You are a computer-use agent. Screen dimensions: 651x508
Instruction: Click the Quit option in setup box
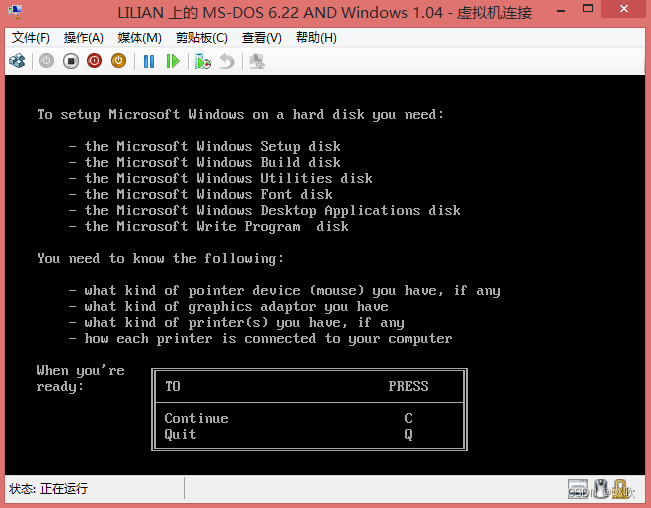(x=180, y=435)
